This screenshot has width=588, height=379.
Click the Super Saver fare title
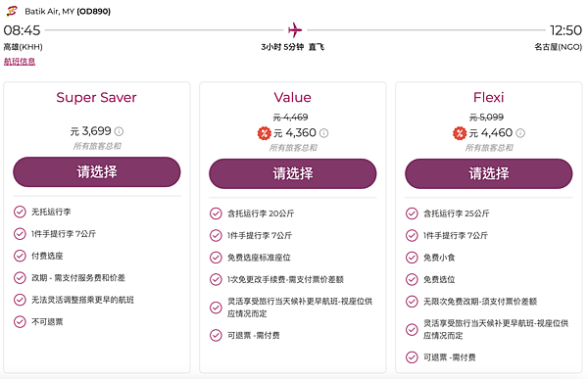[x=96, y=98]
